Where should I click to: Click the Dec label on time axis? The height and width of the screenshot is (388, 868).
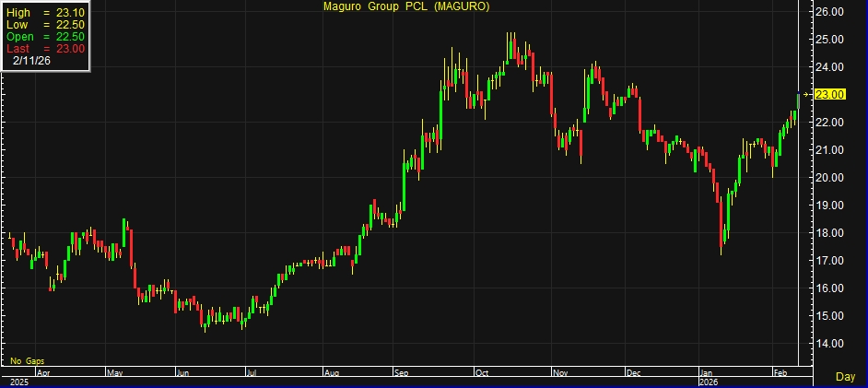634,373
